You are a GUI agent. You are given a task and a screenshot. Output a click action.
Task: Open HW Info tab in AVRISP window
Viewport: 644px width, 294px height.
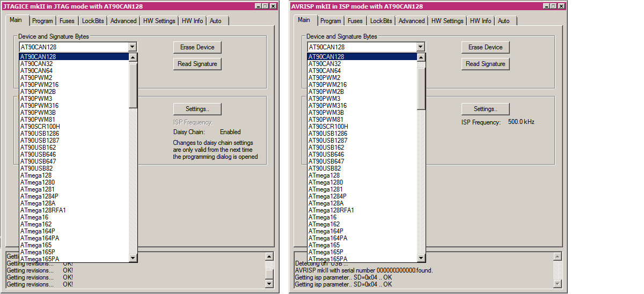[481, 21]
